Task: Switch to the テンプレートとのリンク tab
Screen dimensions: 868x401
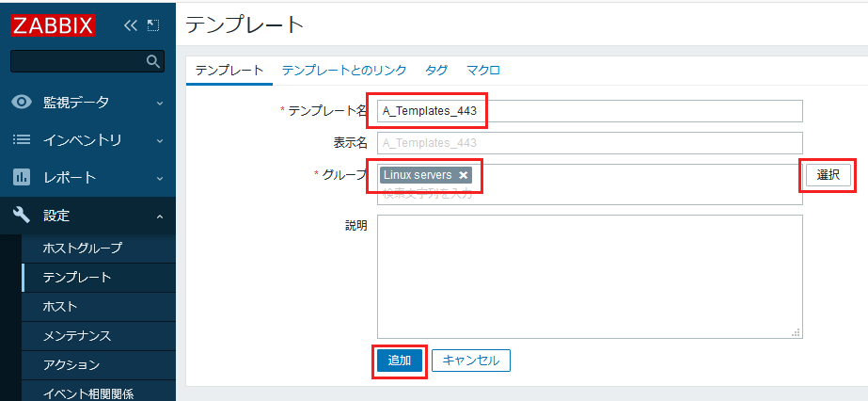Action: (x=344, y=70)
